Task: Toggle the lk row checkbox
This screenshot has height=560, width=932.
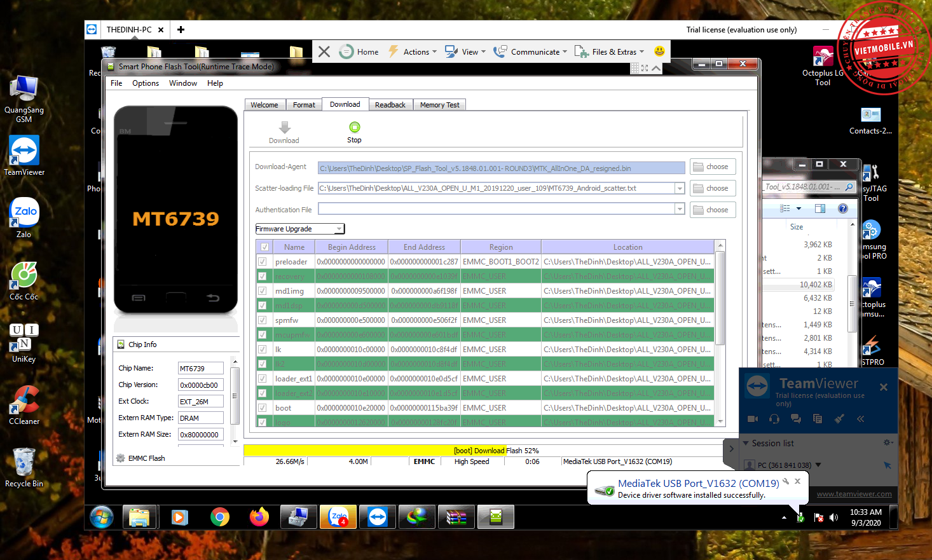Action: pos(262,349)
